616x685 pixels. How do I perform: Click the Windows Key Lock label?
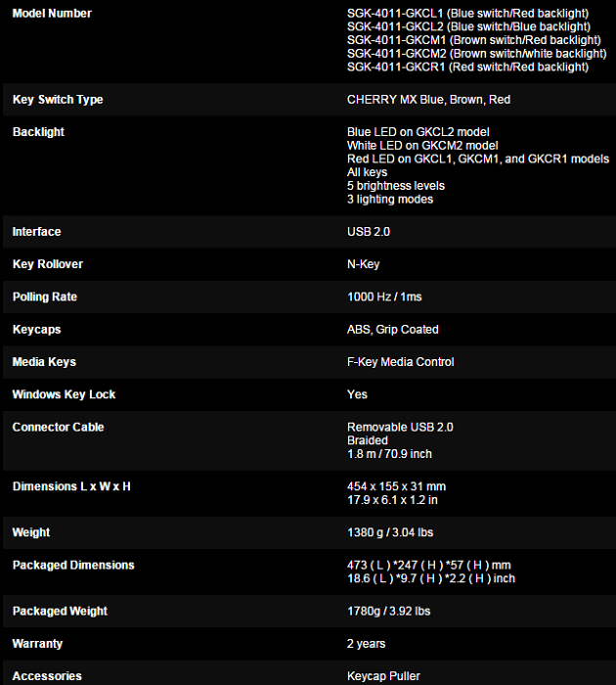click(x=64, y=394)
